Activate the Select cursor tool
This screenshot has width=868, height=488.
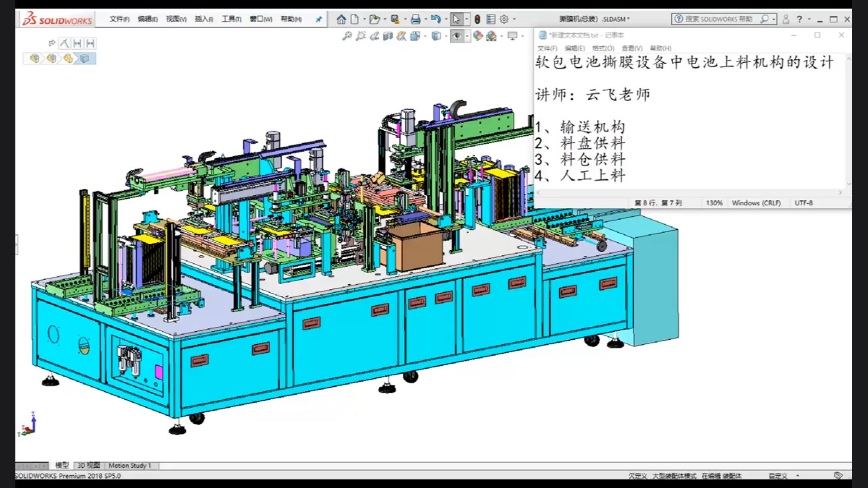click(x=456, y=19)
